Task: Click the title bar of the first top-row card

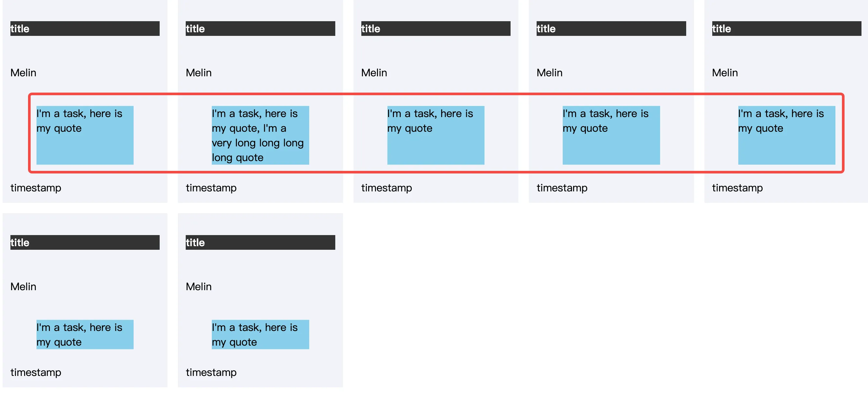Action: [85, 29]
